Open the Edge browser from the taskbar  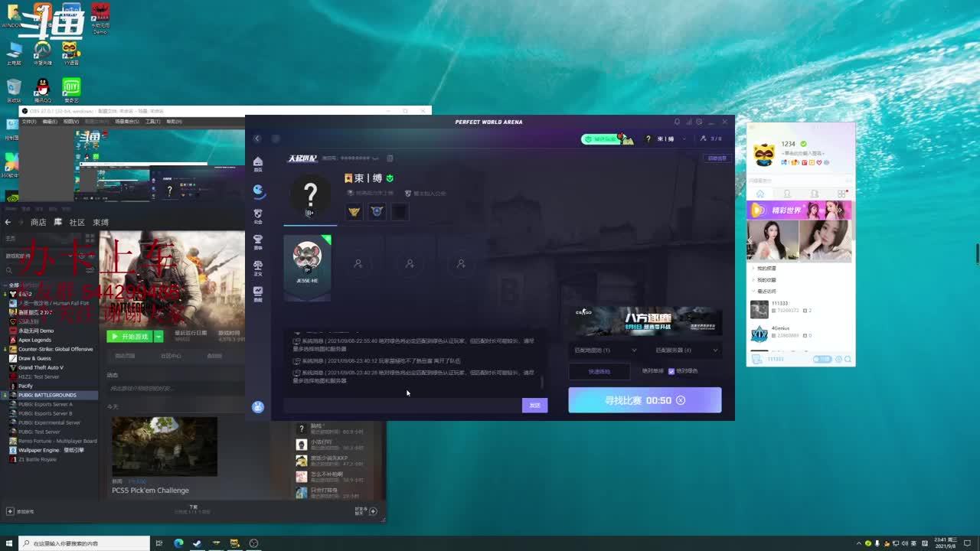coord(178,543)
